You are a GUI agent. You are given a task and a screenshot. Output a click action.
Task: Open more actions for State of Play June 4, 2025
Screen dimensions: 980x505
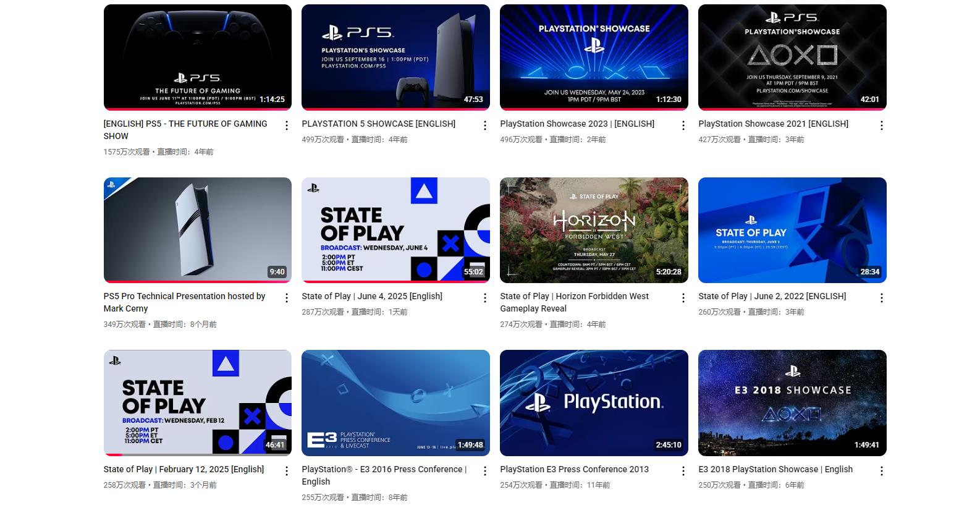pos(484,298)
